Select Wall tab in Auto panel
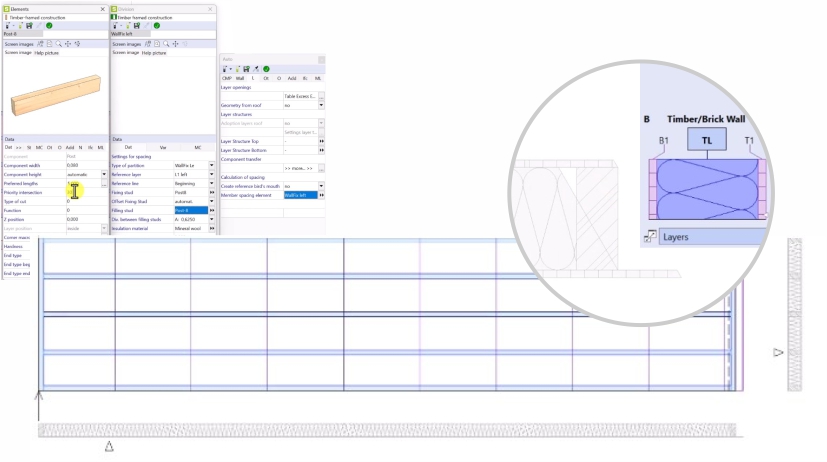 [240, 77]
